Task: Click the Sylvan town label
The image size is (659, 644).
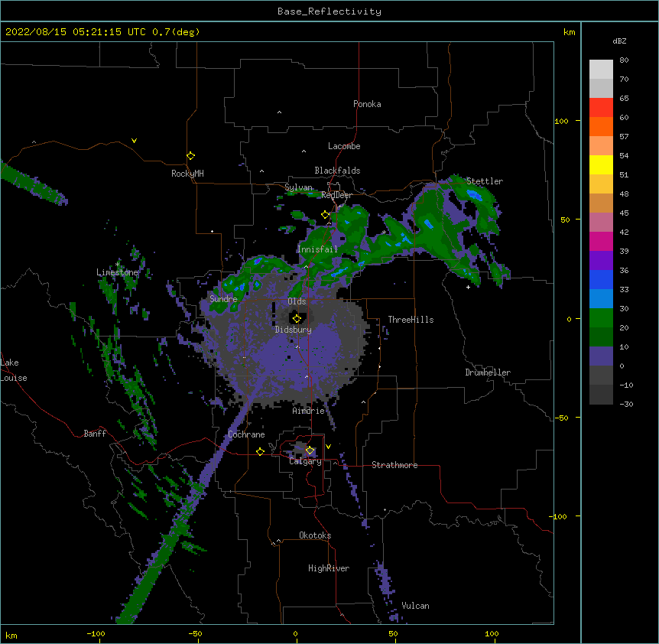Action: (x=298, y=187)
